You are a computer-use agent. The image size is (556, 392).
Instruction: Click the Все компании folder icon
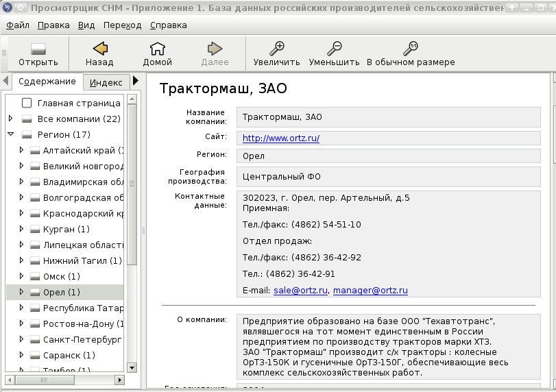point(27,119)
